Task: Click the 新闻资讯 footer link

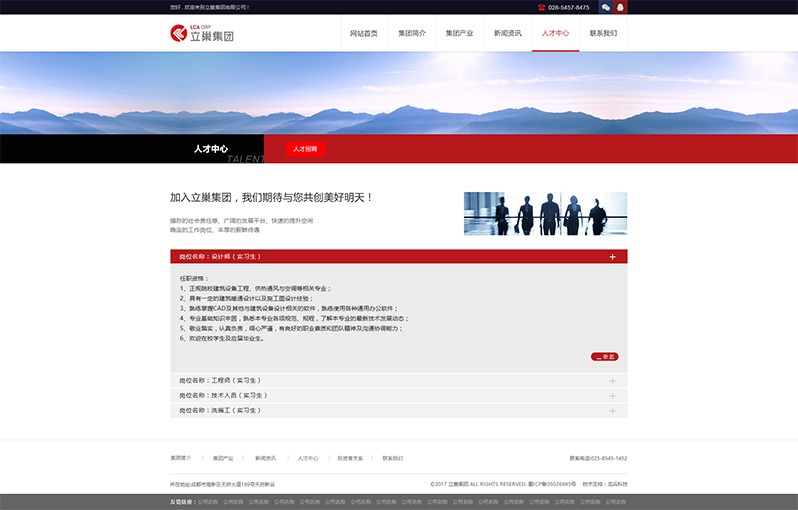Action: pyautogui.click(x=265, y=458)
